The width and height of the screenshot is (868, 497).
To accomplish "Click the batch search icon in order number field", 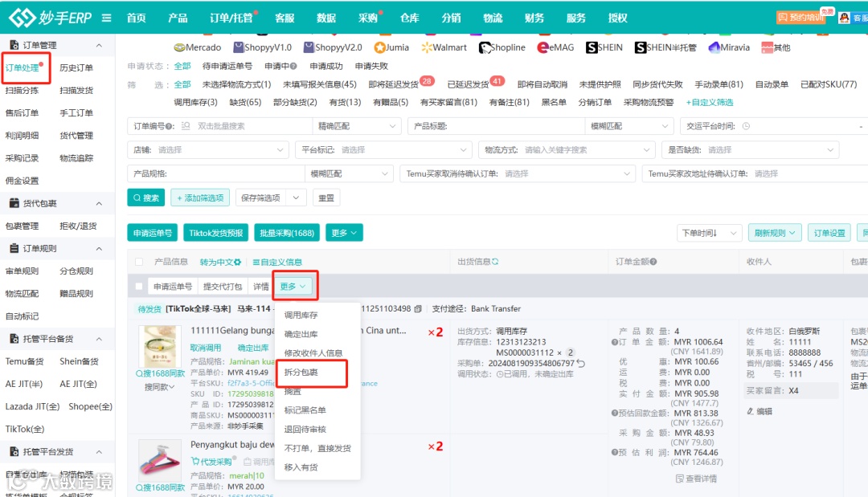I will [x=186, y=126].
